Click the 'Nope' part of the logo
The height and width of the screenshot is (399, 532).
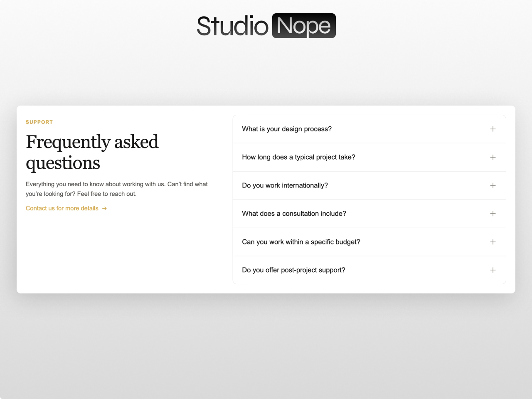tap(303, 25)
